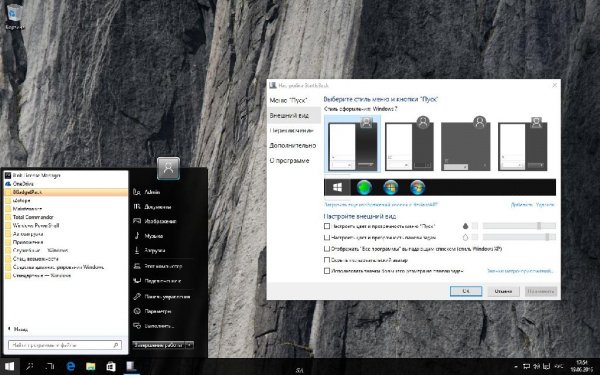Open File Explorer from the taskbar

click(x=91, y=367)
